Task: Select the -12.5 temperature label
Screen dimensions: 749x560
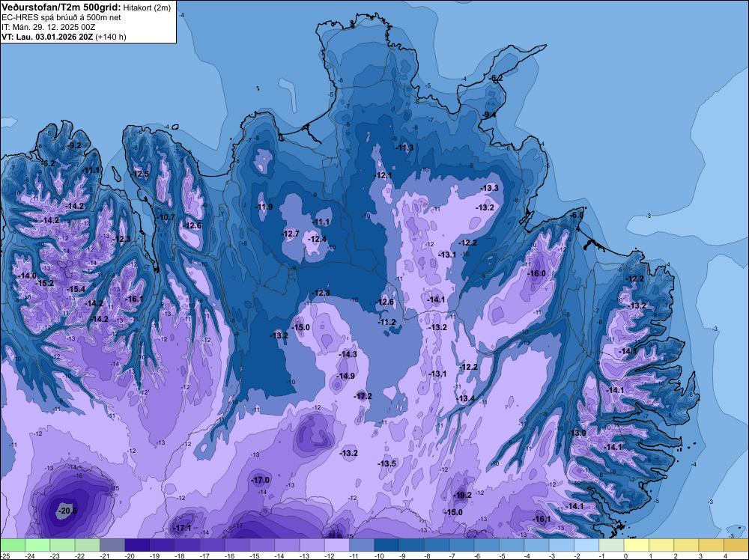Action: pyautogui.click(x=141, y=174)
